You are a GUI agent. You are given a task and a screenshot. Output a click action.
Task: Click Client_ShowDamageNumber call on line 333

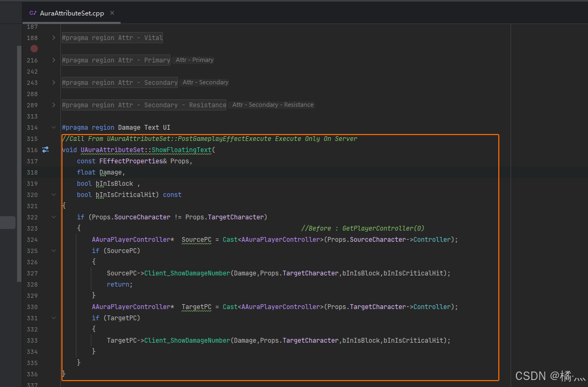point(187,341)
